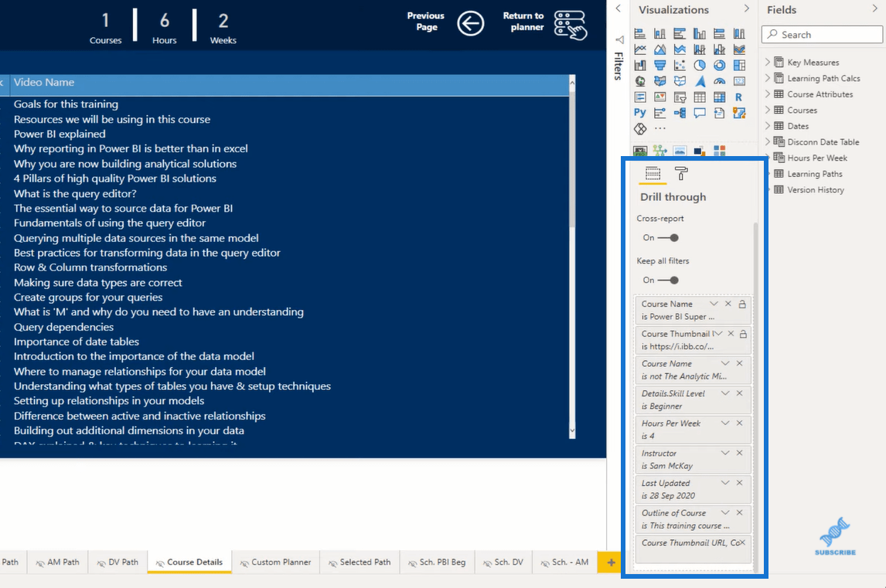Viewport: 886px width, 588px height.
Task: Expand the Details.Skill Level filter card
Action: coord(725,393)
